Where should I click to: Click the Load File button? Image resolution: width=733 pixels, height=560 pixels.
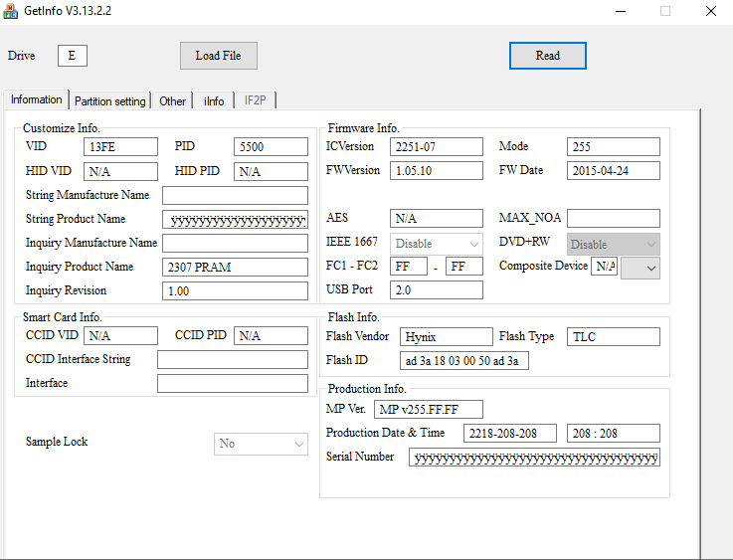pos(219,56)
